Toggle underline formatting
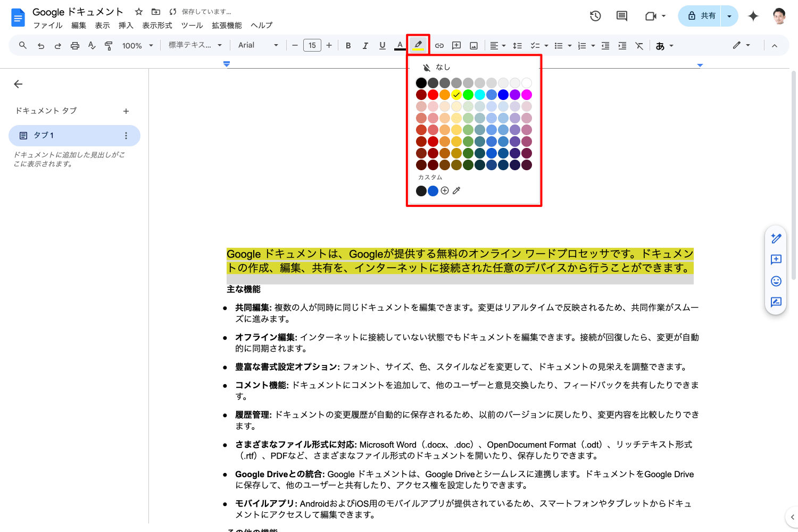798x532 pixels. pyautogui.click(x=383, y=46)
